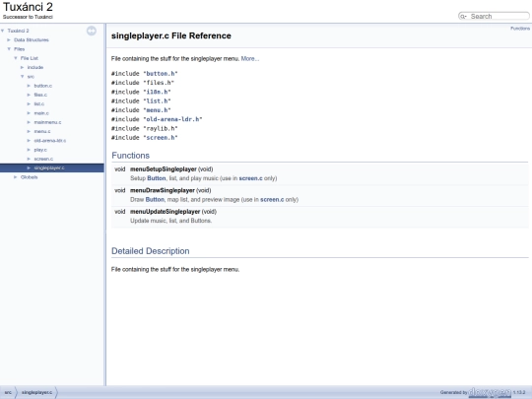
Task: Open menu.c in the file tree
Action: click(42, 131)
